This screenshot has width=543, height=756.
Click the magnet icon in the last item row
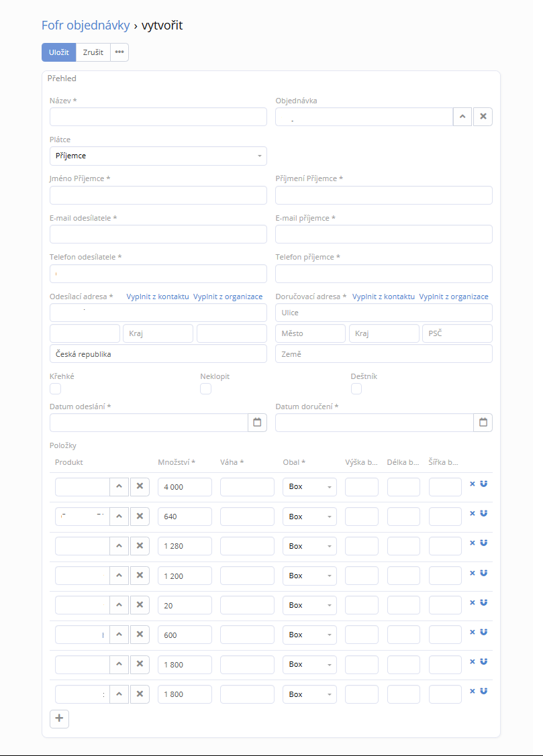(x=484, y=691)
